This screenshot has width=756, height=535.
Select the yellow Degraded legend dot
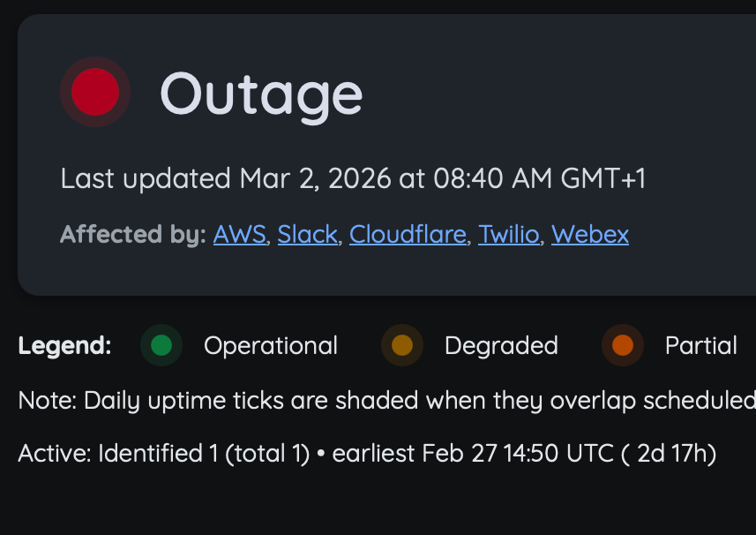pyautogui.click(x=401, y=345)
